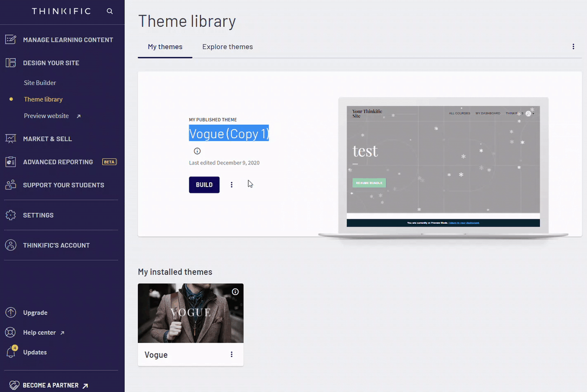Switch to the Explore themes tab

point(228,47)
